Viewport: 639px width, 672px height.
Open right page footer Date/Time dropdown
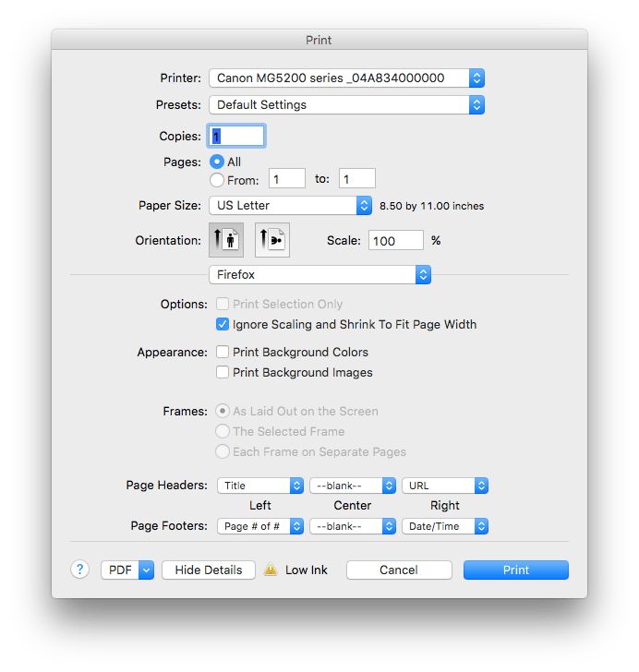[444, 526]
